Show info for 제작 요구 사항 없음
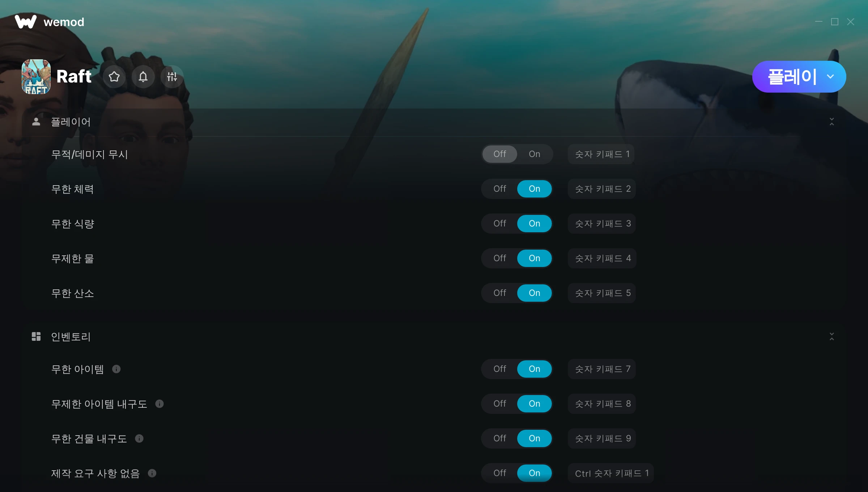 [152, 473]
